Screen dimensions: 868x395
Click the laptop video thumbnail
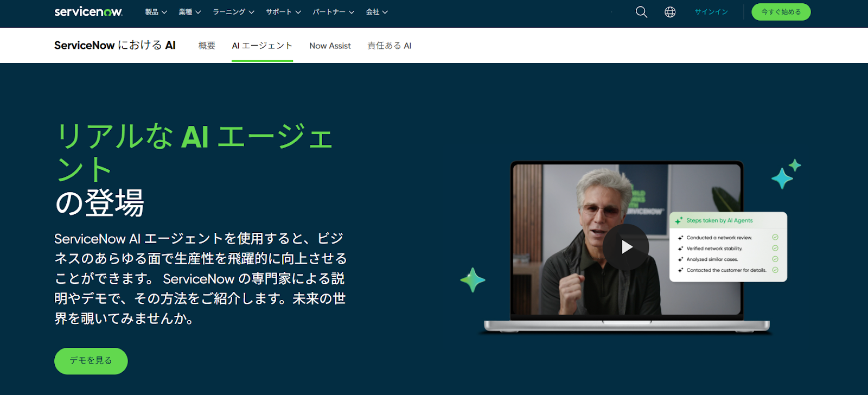(x=627, y=239)
